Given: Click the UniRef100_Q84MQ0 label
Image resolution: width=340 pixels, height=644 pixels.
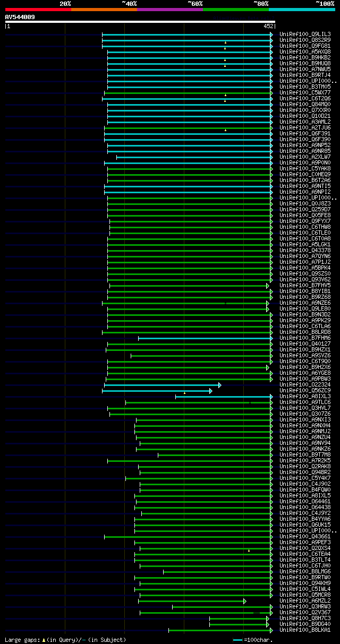Looking at the screenshot, I should [305, 104].
